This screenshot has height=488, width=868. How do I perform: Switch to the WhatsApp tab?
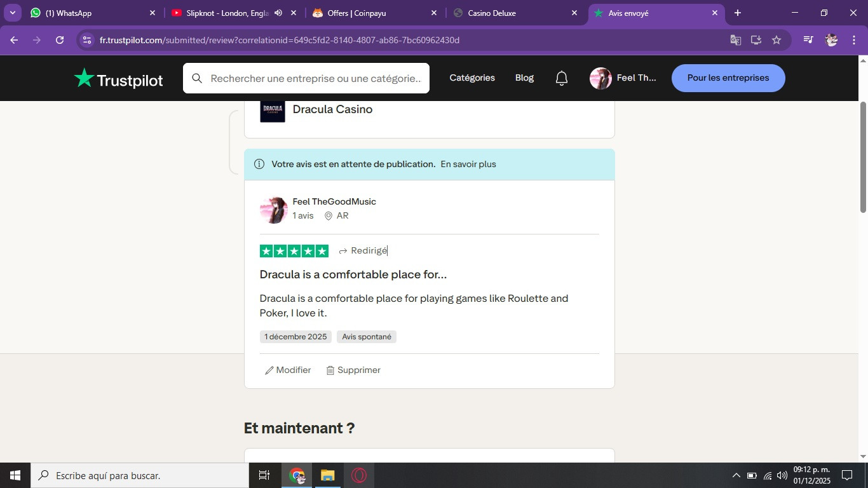tap(93, 13)
